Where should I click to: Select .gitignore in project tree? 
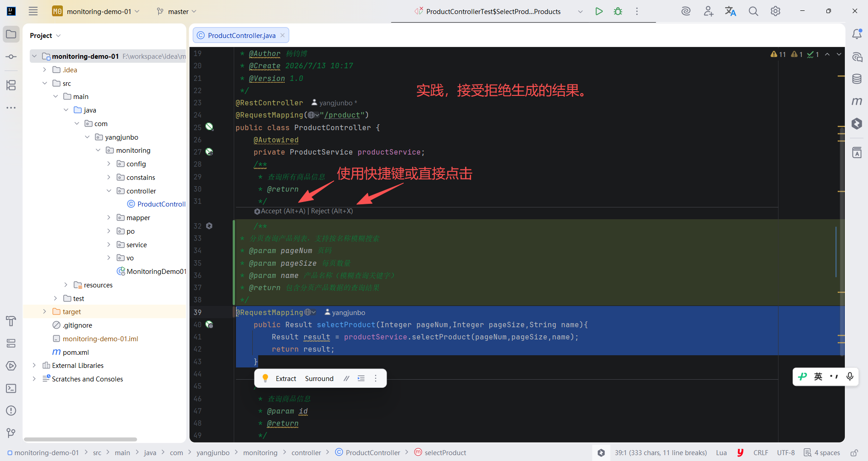click(72, 325)
